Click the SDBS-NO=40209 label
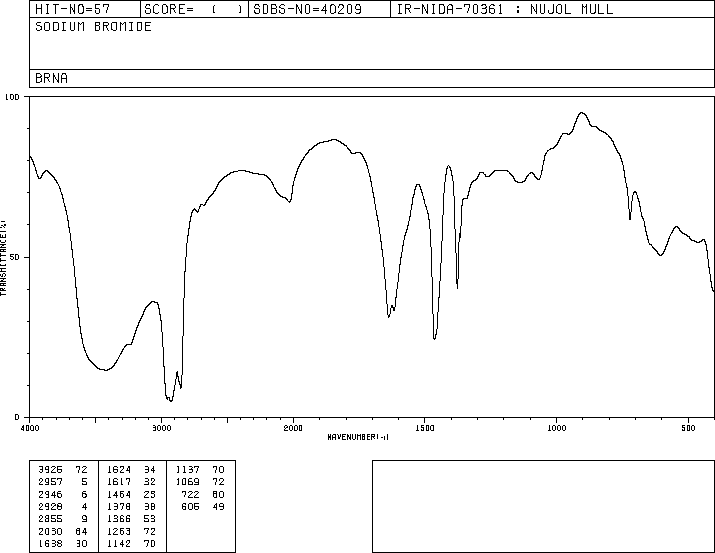Image resolution: width=715 pixels, height=553 pixels. (x=307, y=9)
